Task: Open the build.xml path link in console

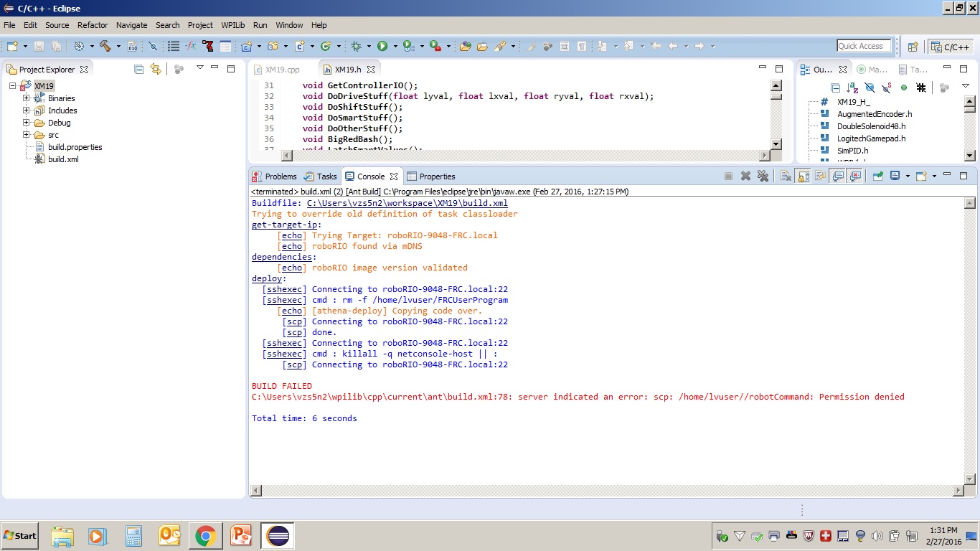Action: pos(407,203)
